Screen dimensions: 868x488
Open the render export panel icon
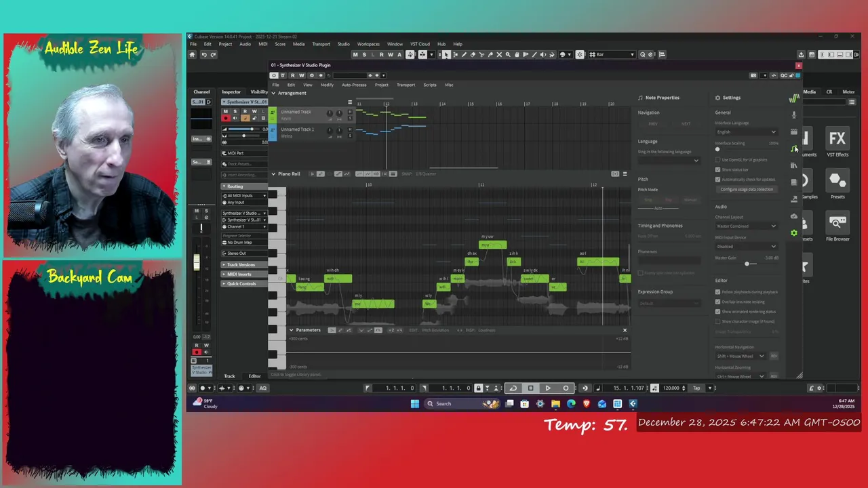pos(794,199)
